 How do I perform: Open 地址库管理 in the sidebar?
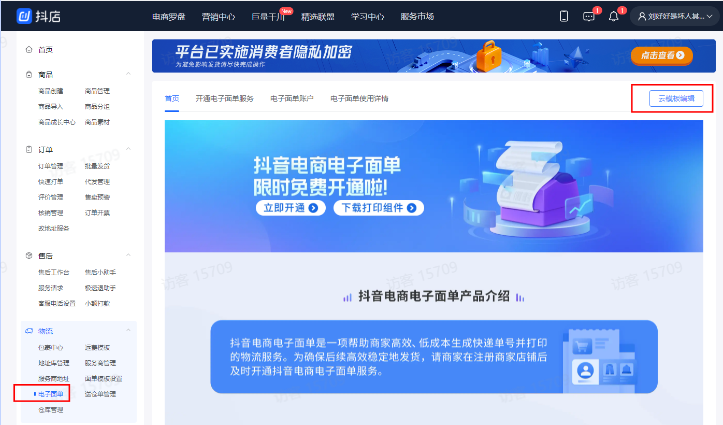pyautogui.click(x=53, y=363)
